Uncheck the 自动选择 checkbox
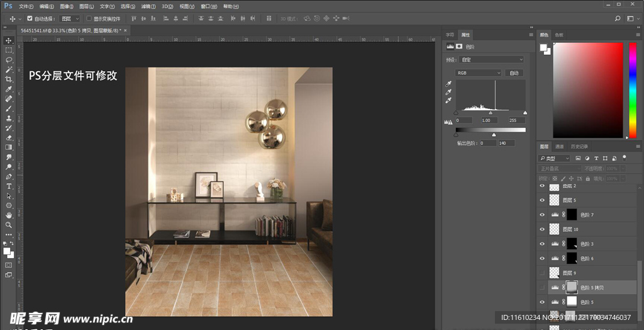This screenshot has height=330, width=644. pos(30,19)
